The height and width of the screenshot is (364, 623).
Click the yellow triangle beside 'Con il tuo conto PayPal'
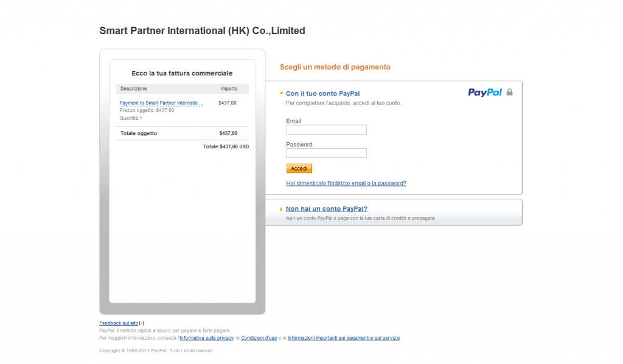pyautogui.click(x=280, y=94)
